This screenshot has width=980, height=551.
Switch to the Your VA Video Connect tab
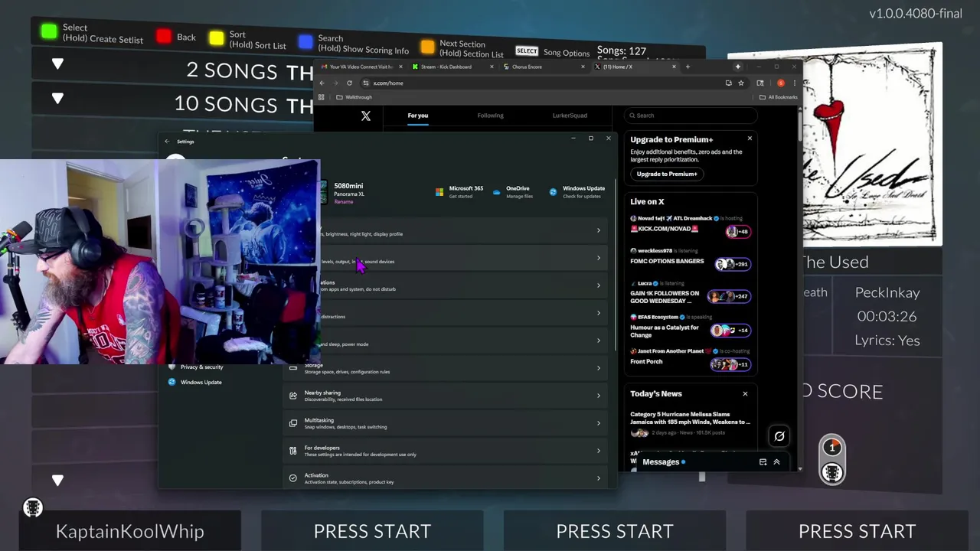tap(360, 67)
